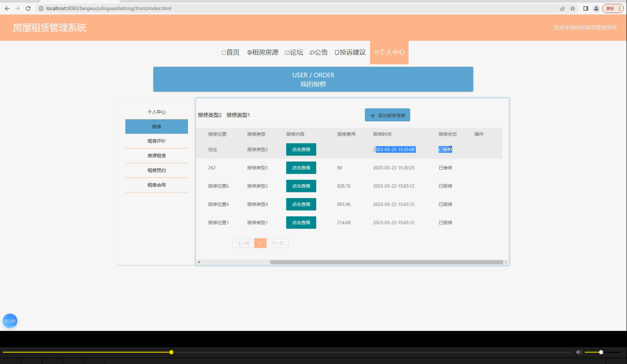Click the browser back arrow
Image resolution: width=627 pixels, height=364 pixels.
coord(7,8)
